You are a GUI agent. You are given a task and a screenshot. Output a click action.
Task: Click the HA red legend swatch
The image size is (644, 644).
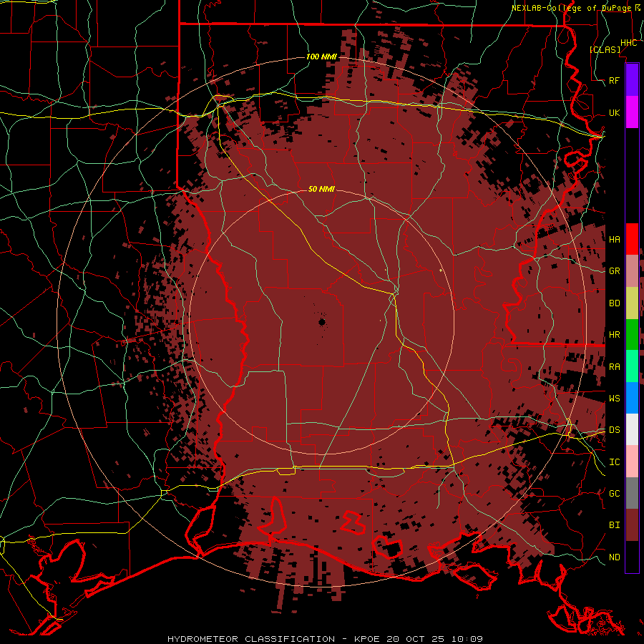tap(632, 239)
